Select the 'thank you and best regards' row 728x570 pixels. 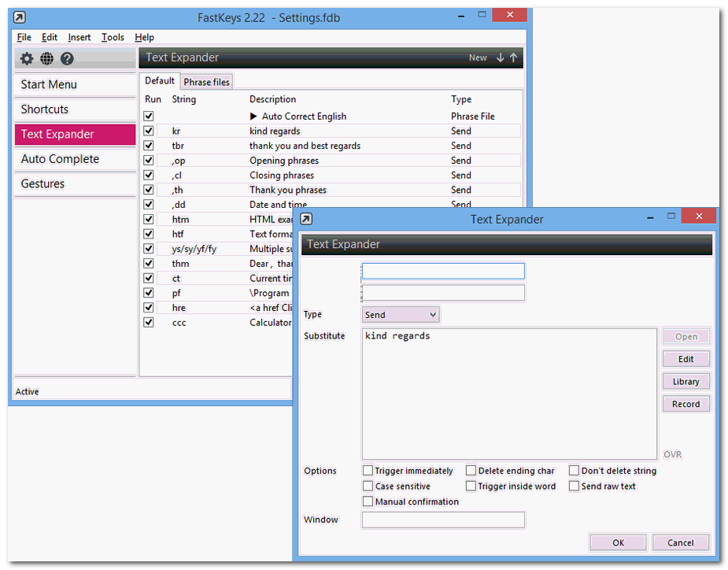tap(332, 146)
